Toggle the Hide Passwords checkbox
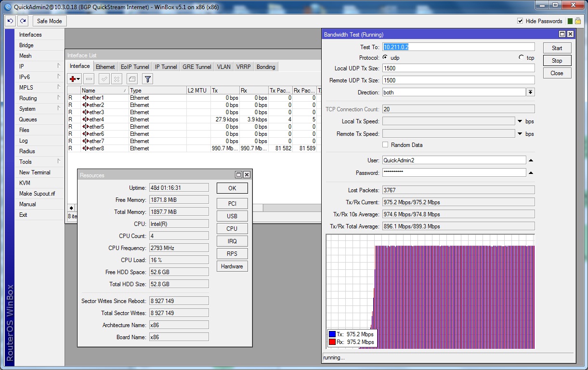The height and width of the screenshot is (370, 588). pos(520,21)
